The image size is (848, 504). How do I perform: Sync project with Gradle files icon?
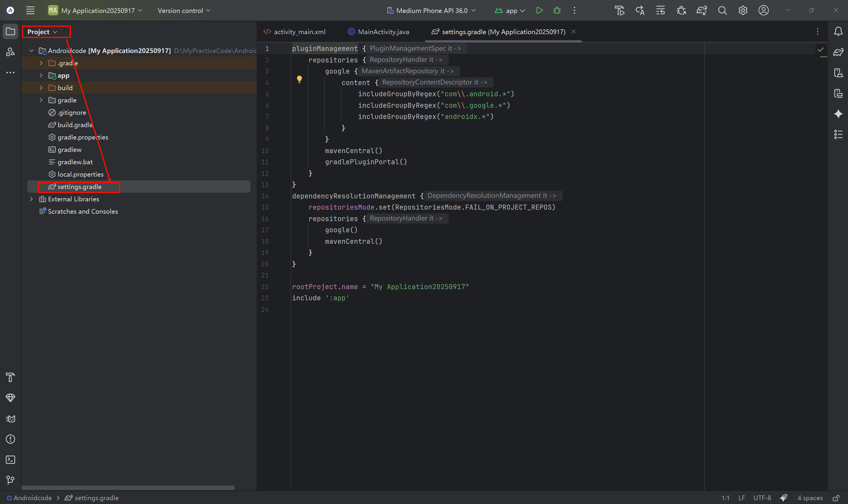[701, 11]
